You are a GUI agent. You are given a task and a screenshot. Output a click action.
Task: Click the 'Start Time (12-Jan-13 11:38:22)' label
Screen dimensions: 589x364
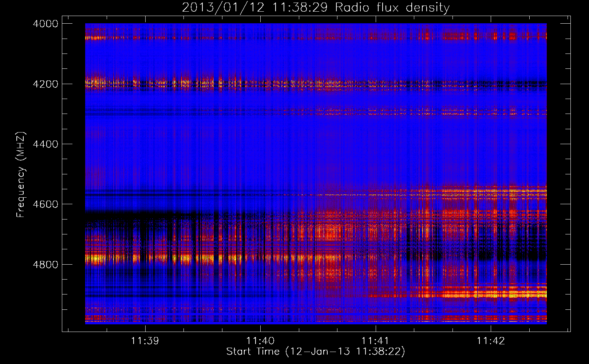[316, 352]
